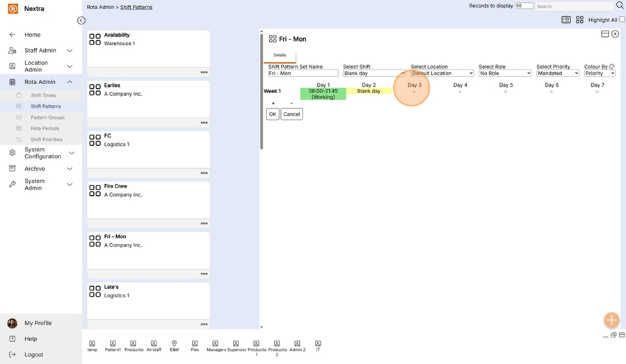626x364 pixels.
Task: Expand the Archive menu
Action: click(x=70, y=169)
